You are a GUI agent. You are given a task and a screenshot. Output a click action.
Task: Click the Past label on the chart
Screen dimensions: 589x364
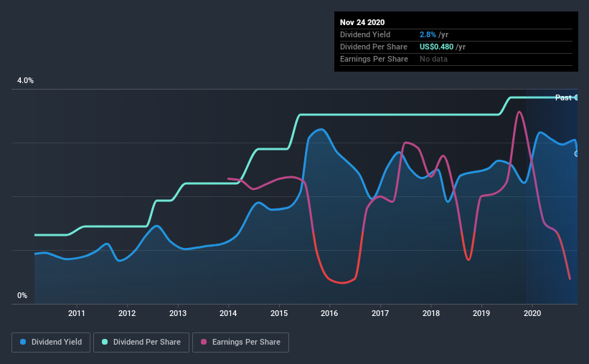[563, 97]
